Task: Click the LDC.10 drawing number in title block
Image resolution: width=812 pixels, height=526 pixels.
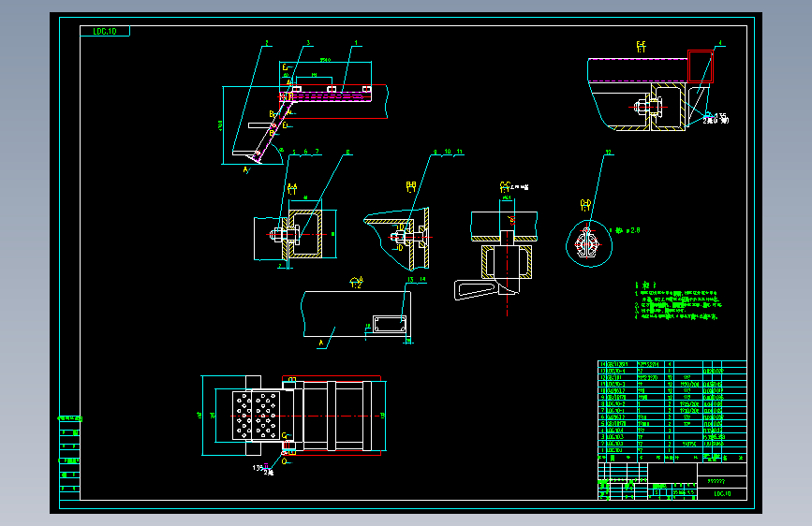Action: coord(722,494)
